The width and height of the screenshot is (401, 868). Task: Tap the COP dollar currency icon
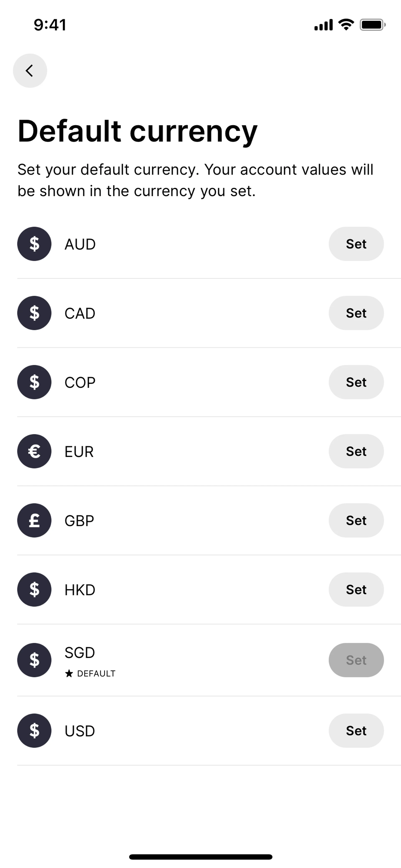click(x=34, y=382)
